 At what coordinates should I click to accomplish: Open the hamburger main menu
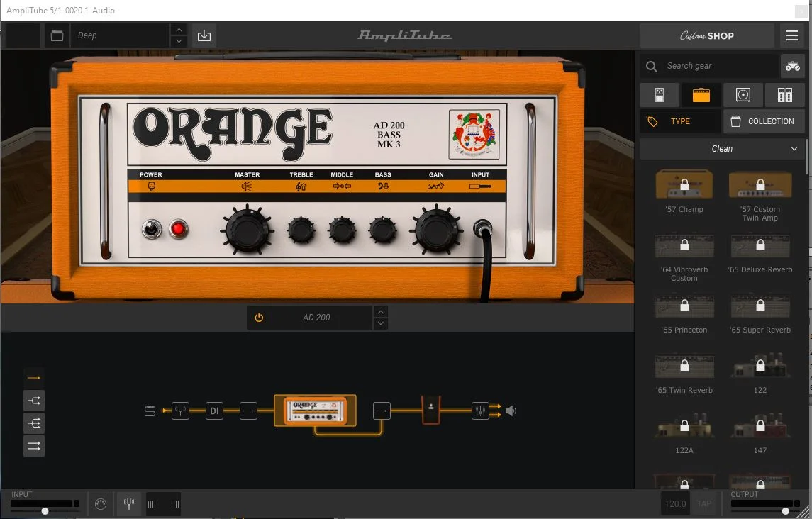click(791, 35)
